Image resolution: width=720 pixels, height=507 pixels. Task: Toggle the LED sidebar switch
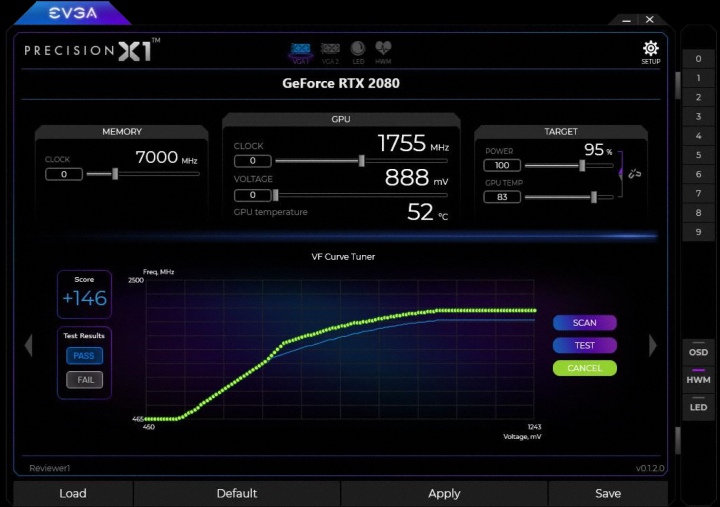pos(698,405)
